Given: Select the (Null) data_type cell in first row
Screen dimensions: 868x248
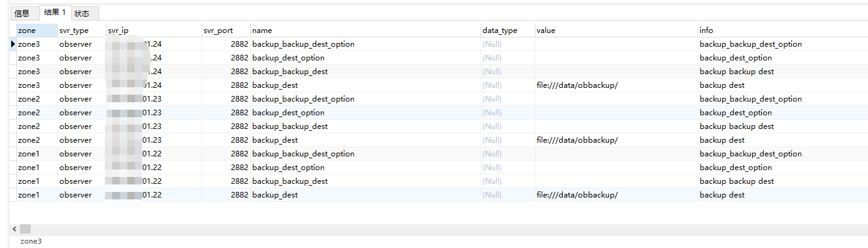Looking at the screenshot, I should pyautogui.click(x=507, y=44).
